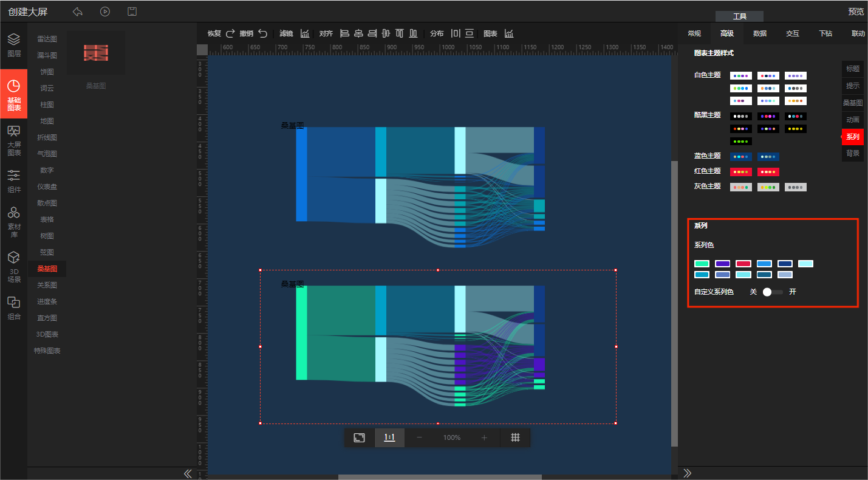The image size is (868, 480).
Task: Select the crimson red series color swatch
Action: click(743, 264)
